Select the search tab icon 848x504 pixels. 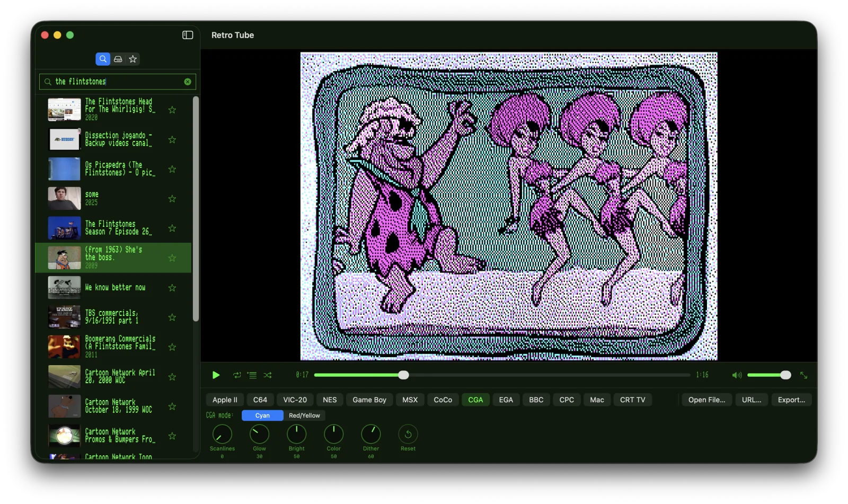pos(103,59)
